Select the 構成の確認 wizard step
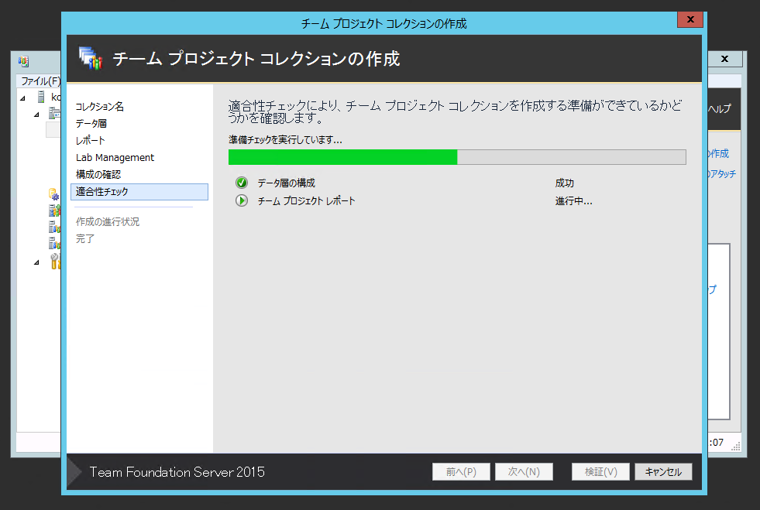The height and width of the screenshot is (510, 760). tap(98, 174)
